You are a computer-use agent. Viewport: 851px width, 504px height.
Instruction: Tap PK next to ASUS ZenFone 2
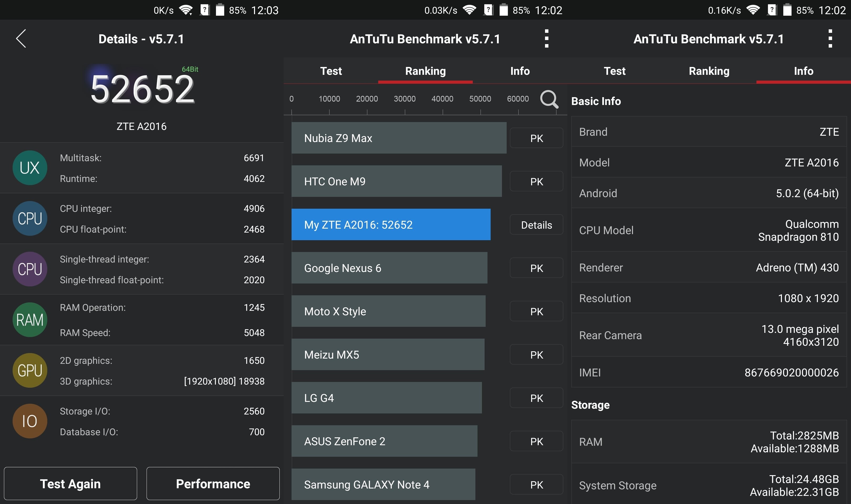[536, 441]
